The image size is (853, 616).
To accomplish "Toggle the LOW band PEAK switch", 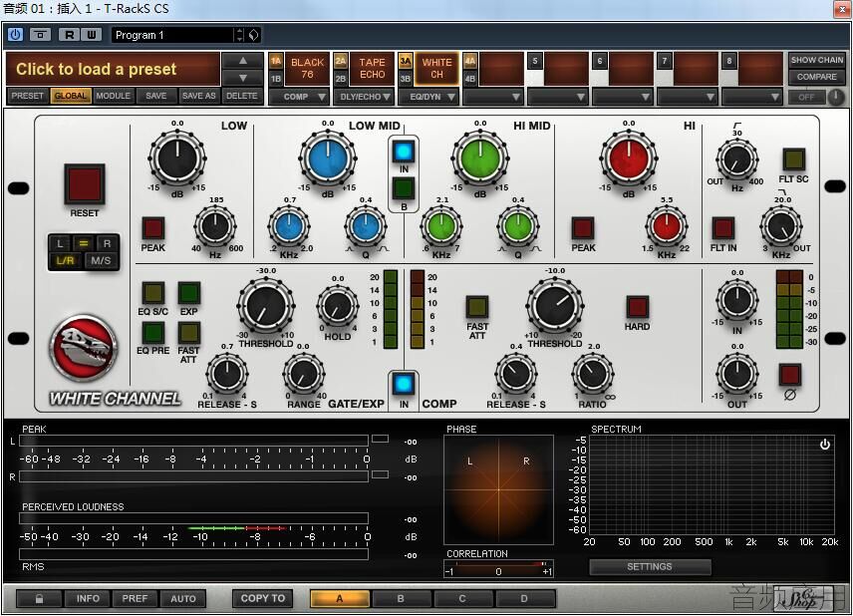I will pyautogui.click(x=152, y=228).
